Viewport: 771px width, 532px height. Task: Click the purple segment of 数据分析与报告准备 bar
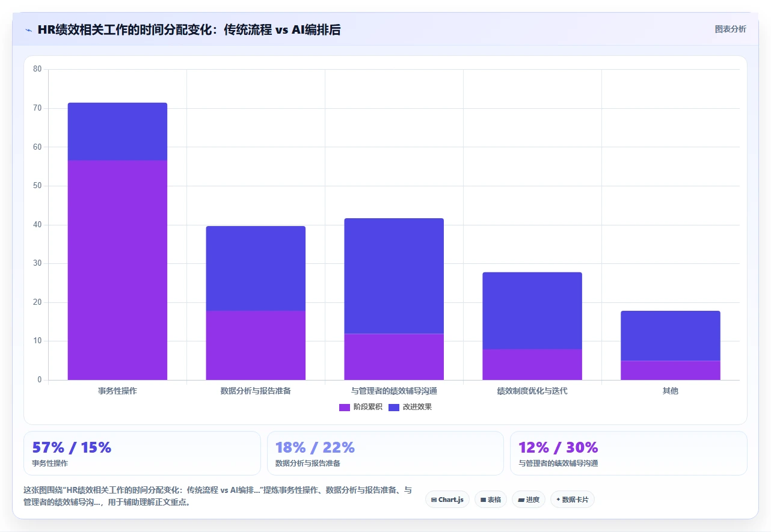point(256,345)
